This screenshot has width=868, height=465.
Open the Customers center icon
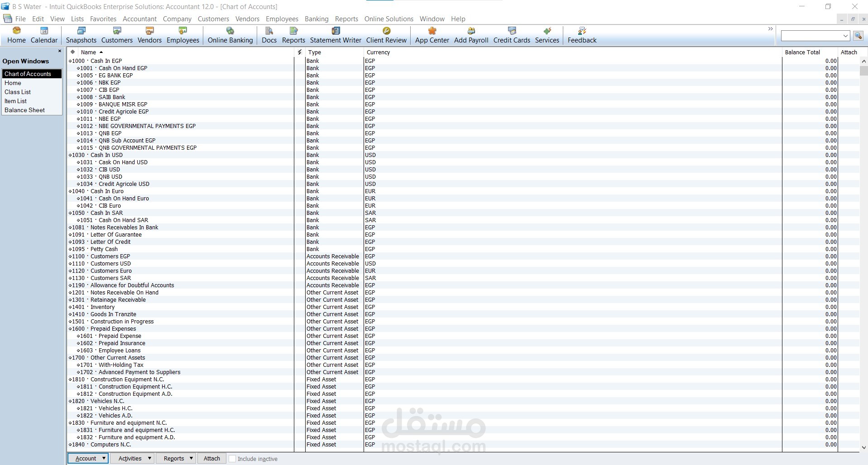[117, 35]
